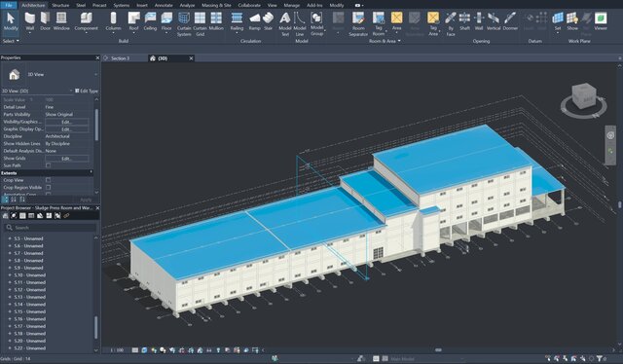Expand the 5.22 - Unnamed tree item

click(10, 348)
